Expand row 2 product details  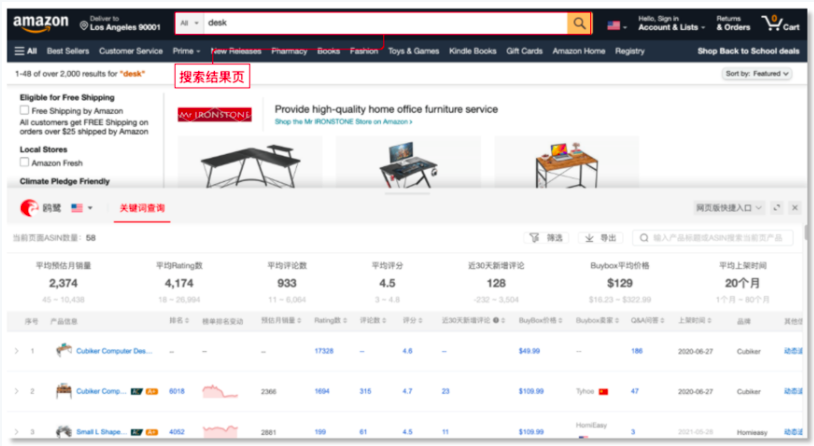click(17, 391)
